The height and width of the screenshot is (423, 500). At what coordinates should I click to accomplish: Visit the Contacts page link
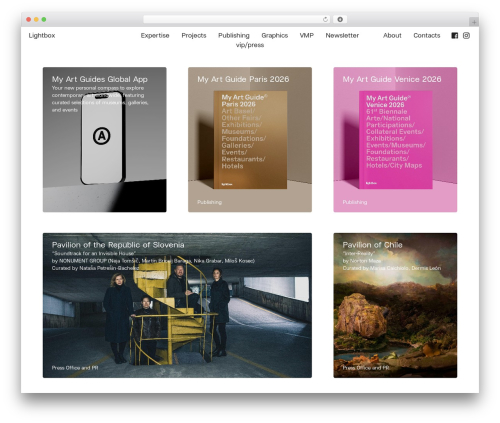point(427,35)
